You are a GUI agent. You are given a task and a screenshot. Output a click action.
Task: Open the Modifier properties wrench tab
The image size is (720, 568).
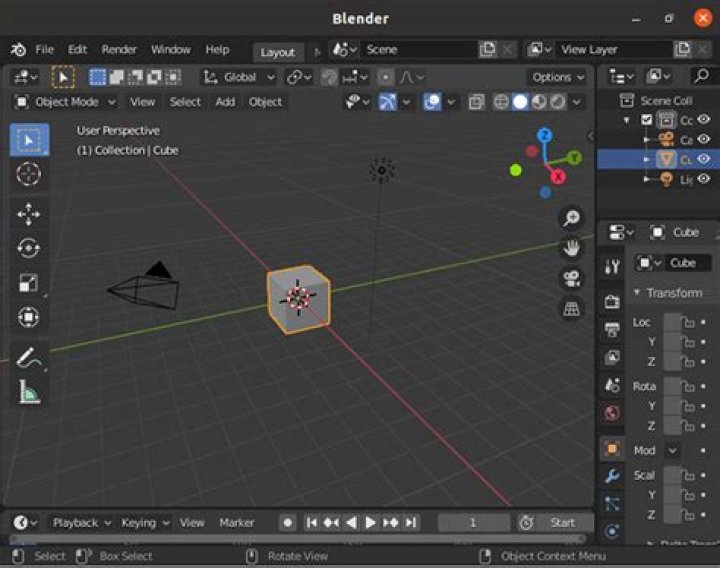click(x=612, y=476)
